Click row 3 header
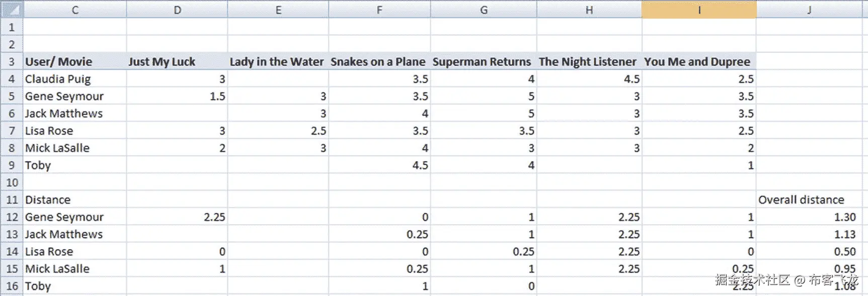 pyautogui.click(x=12, y=62)
